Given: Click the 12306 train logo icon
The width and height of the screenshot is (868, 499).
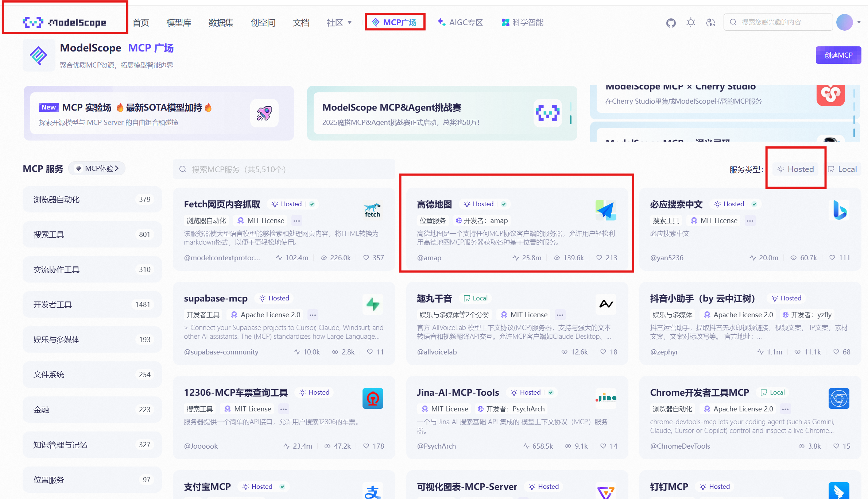Looking at the screenshot, I should [x=372, y=398].
